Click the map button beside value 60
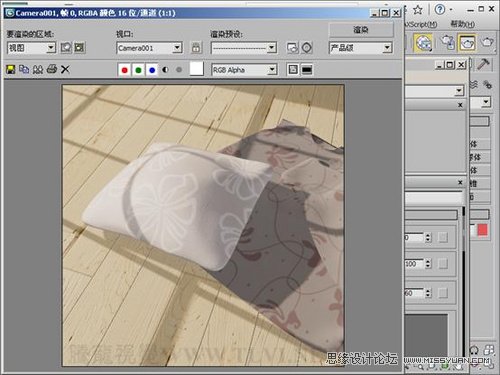 click(x=443, y=293)
